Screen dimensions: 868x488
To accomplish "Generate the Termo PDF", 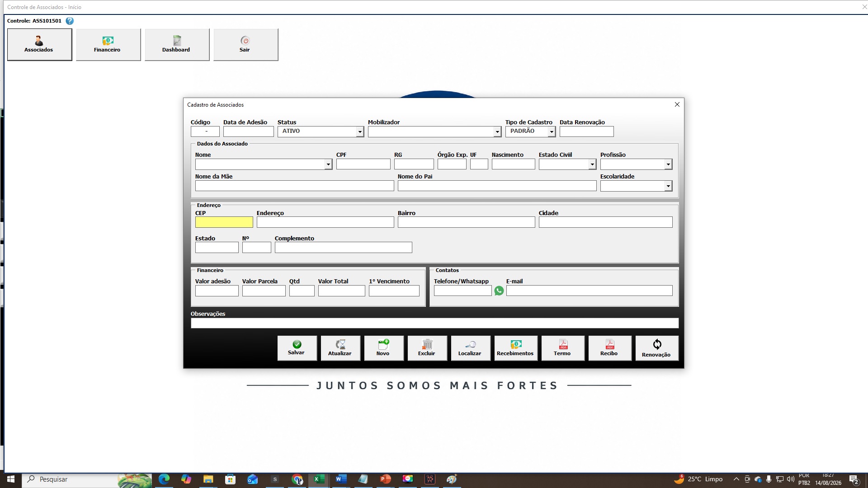I will click(x=563, y=348).
